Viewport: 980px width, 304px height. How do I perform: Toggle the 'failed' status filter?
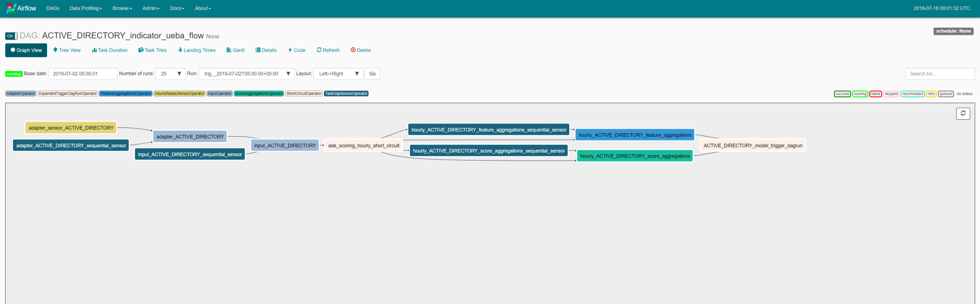875,94
